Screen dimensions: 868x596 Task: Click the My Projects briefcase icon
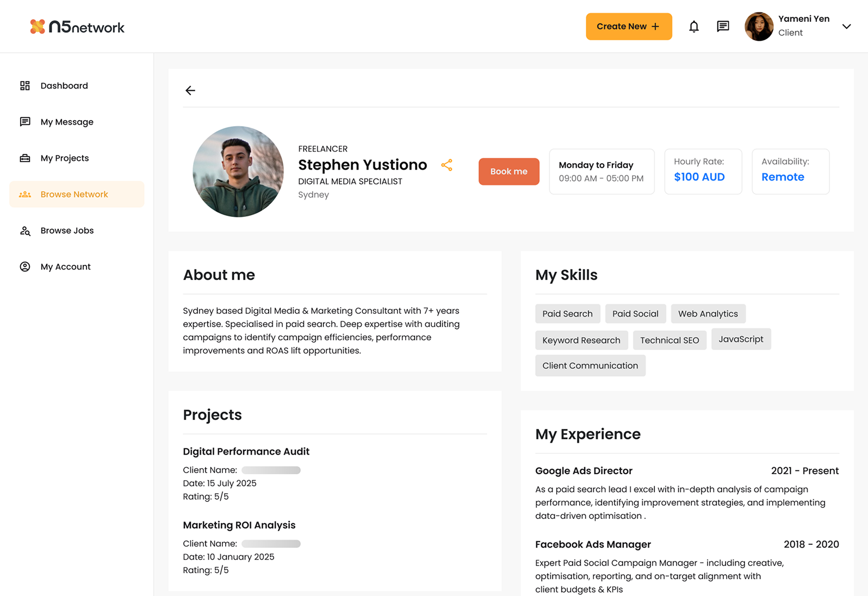[25, 158]
